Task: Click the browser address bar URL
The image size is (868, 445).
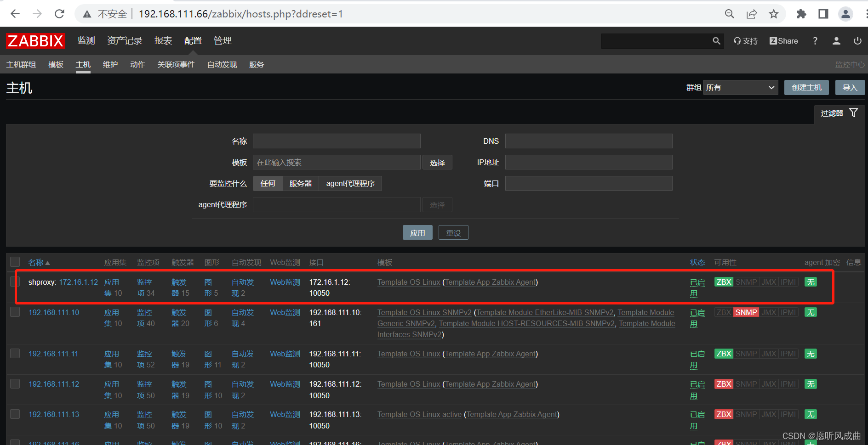Action: tap(241, 14)
